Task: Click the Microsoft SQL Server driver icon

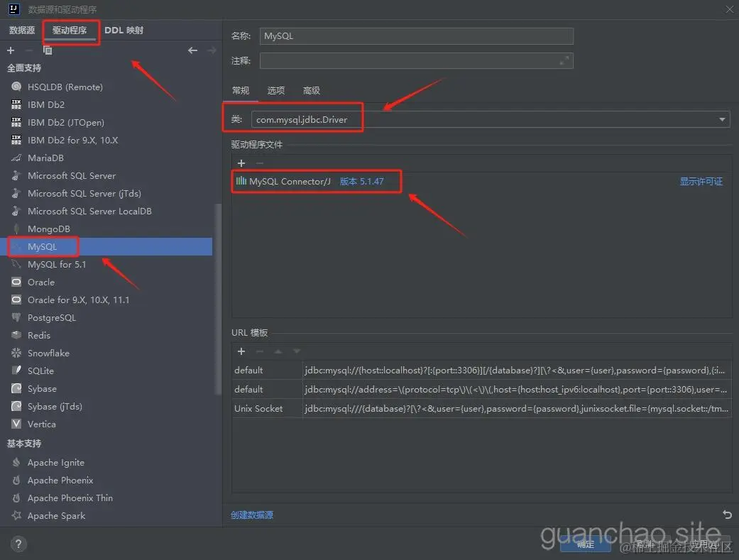Action: click(16, 176)
